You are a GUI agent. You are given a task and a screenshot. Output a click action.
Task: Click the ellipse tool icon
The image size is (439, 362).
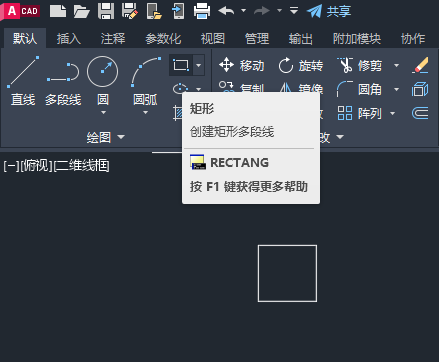[180, 88]
